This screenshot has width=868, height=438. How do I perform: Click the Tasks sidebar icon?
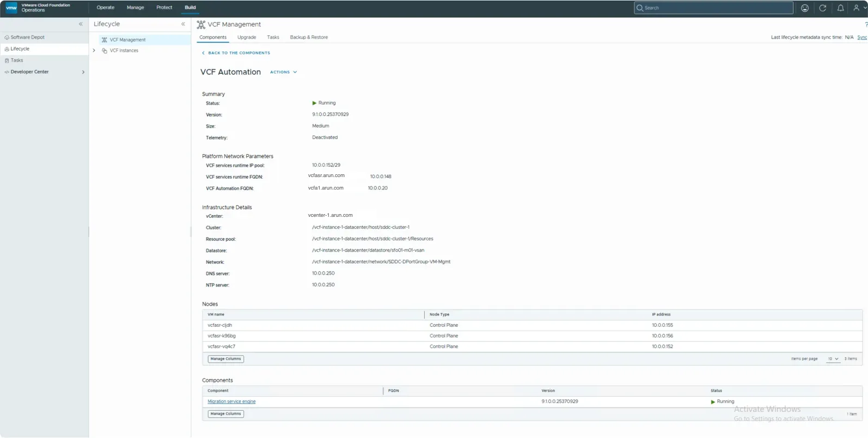click(7, 60)
